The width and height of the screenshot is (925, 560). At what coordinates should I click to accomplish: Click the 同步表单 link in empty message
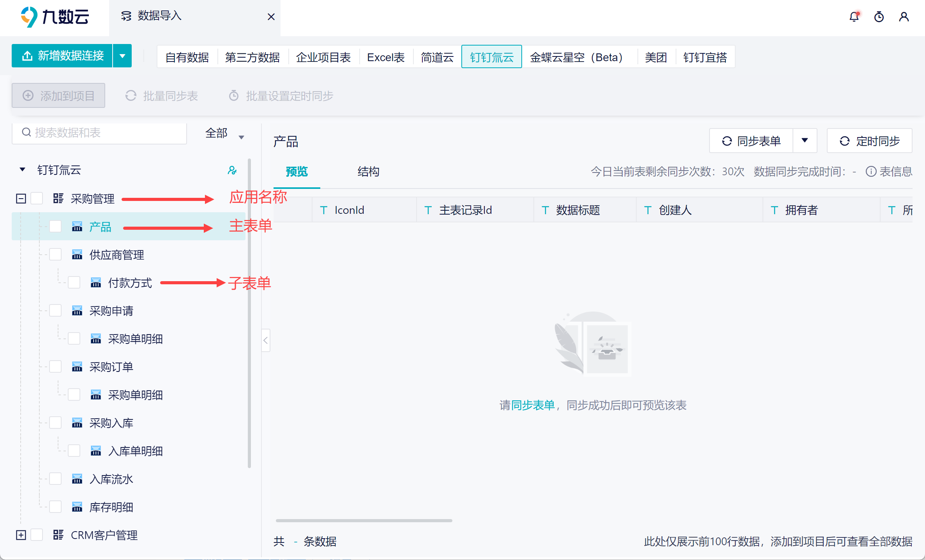click(x=533, y=405)
